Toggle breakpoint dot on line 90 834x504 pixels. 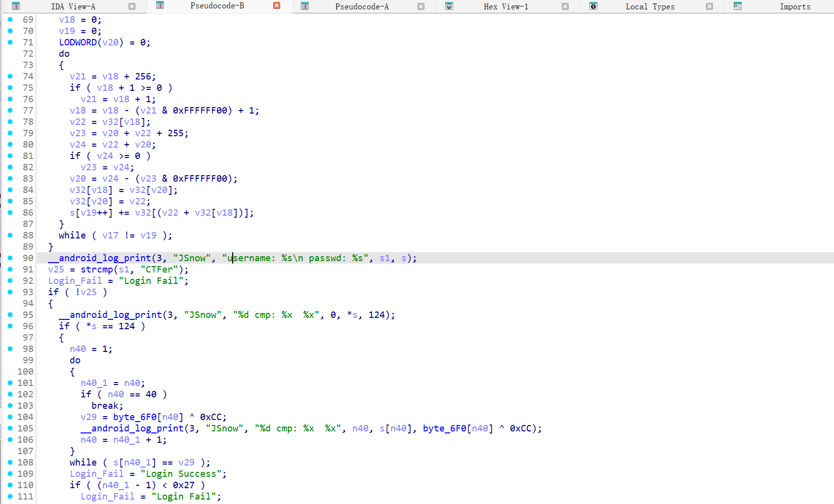10,258
